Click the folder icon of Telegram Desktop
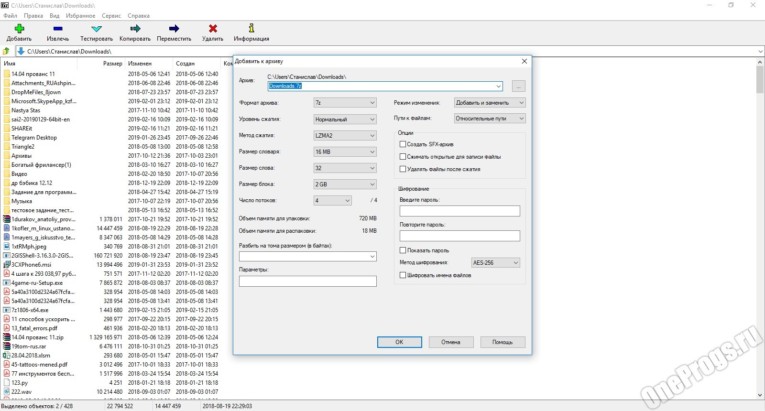Viewport: 765px width, 411px height. coord(7,138)
